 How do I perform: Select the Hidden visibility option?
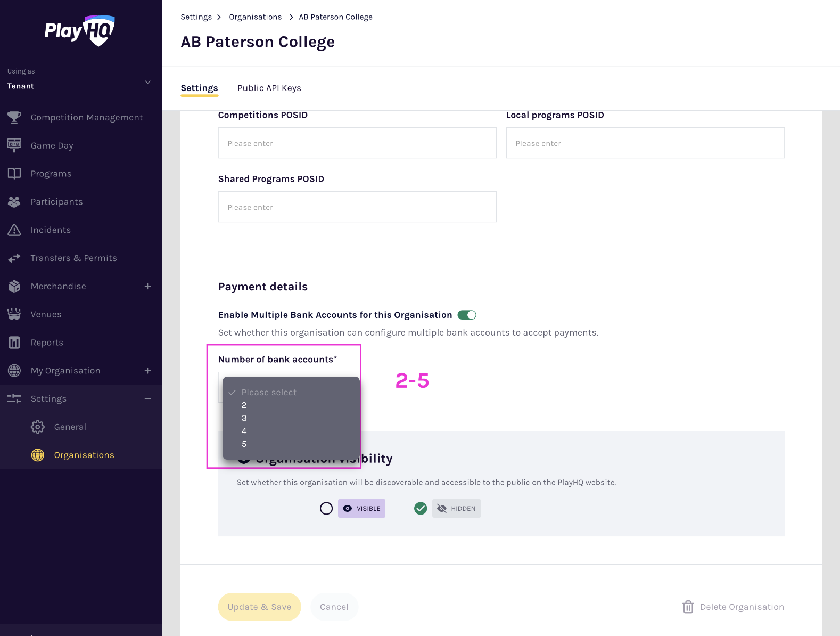point(421,509)
